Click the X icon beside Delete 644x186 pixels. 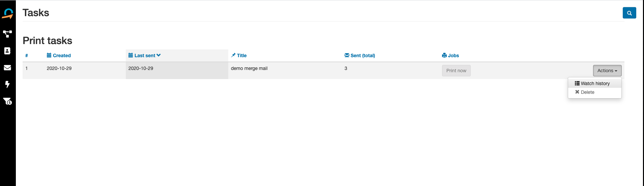click(577, 92)
